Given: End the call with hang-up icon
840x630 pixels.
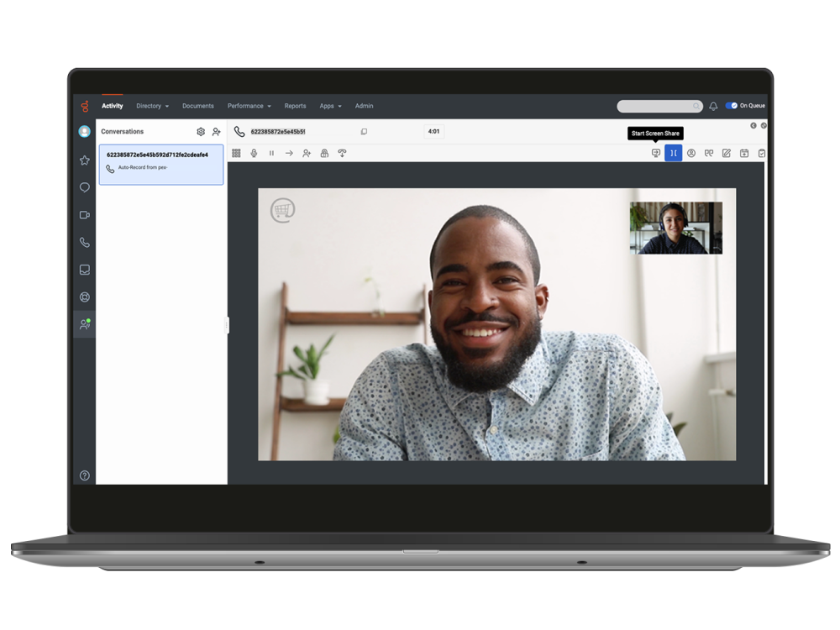Looking at the screenshot, I should pos(342,154).
